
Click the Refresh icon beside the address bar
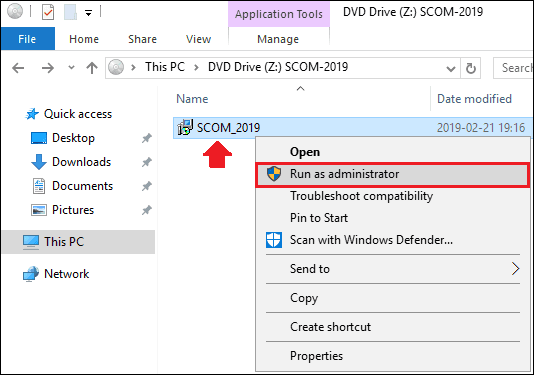[471, 68]
